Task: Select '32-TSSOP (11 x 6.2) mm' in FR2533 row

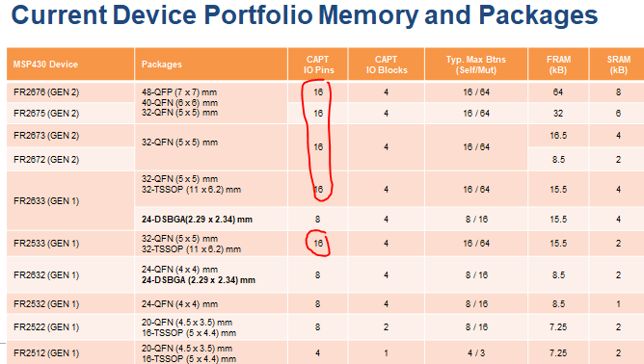Action: point(191,249)
